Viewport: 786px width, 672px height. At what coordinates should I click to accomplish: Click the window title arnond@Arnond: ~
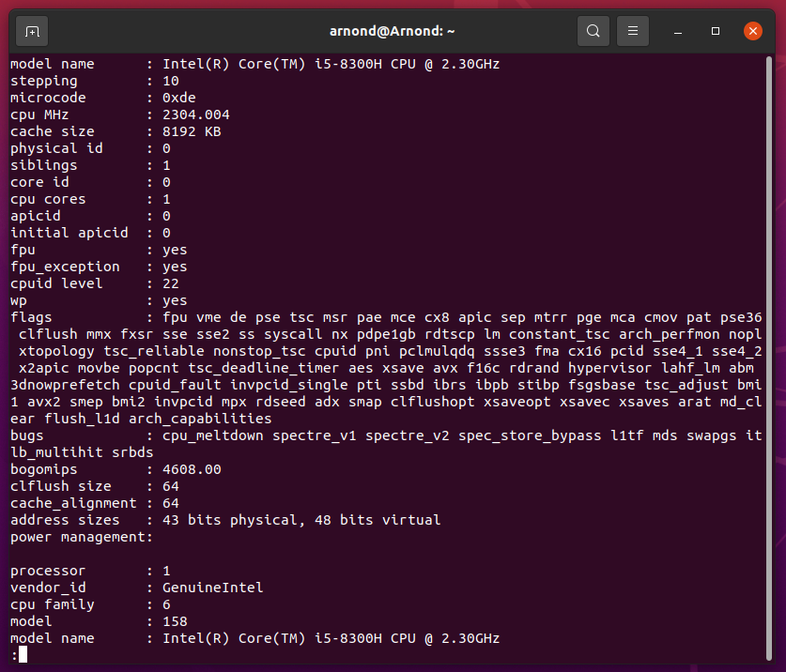[392, 31]
